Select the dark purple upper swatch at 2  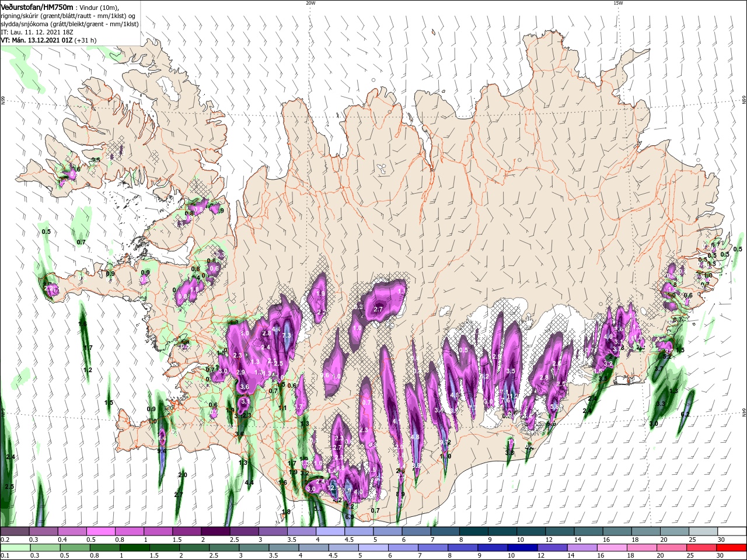point(215,531)
